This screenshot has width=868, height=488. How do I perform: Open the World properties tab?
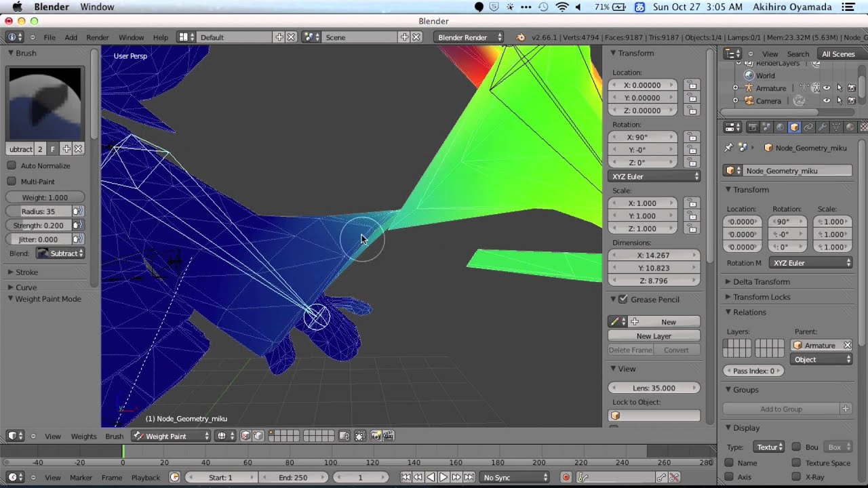click(x=780, y=127)
